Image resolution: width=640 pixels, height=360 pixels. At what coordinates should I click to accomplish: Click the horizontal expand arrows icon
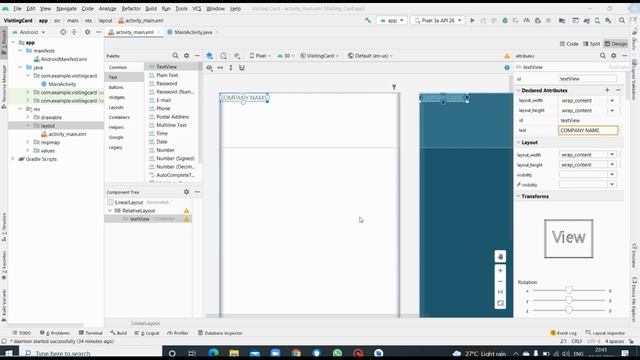click(220, 68)
